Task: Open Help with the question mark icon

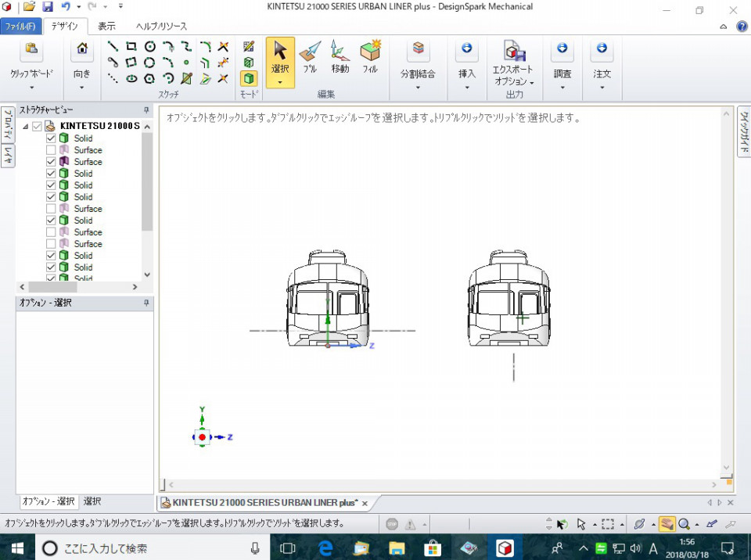Action: pyautogui.click(x=742, y=27)
